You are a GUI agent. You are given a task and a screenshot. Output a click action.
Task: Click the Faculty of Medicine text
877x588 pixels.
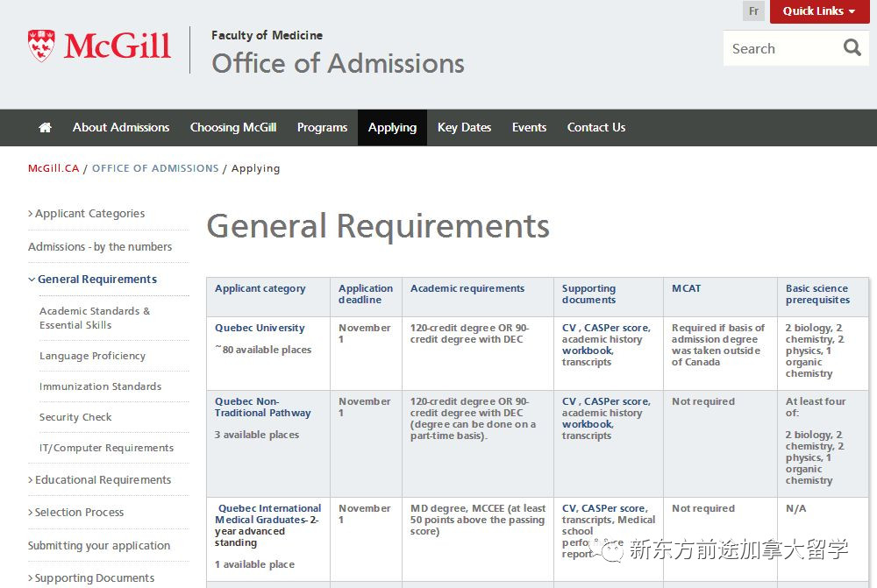click(267, 35)
